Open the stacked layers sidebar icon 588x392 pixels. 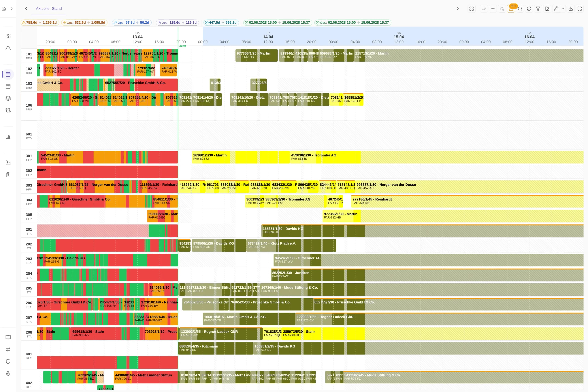pos(8,98)
